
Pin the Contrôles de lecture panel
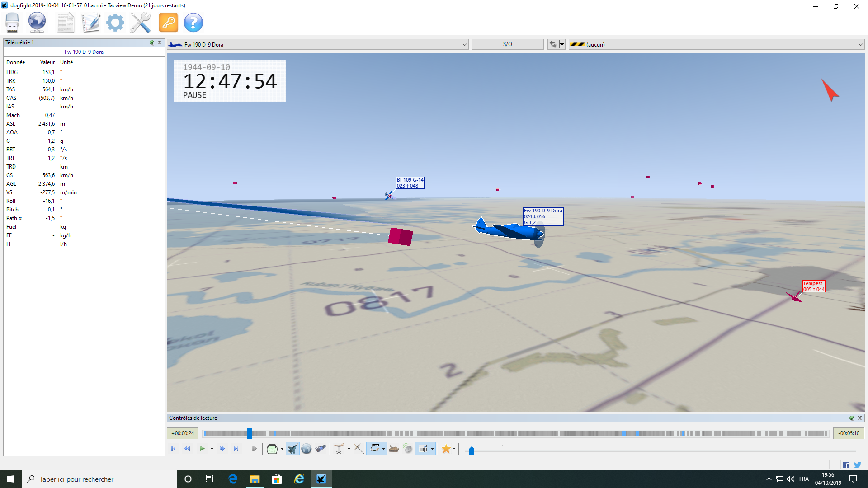[x=852, y=418]
